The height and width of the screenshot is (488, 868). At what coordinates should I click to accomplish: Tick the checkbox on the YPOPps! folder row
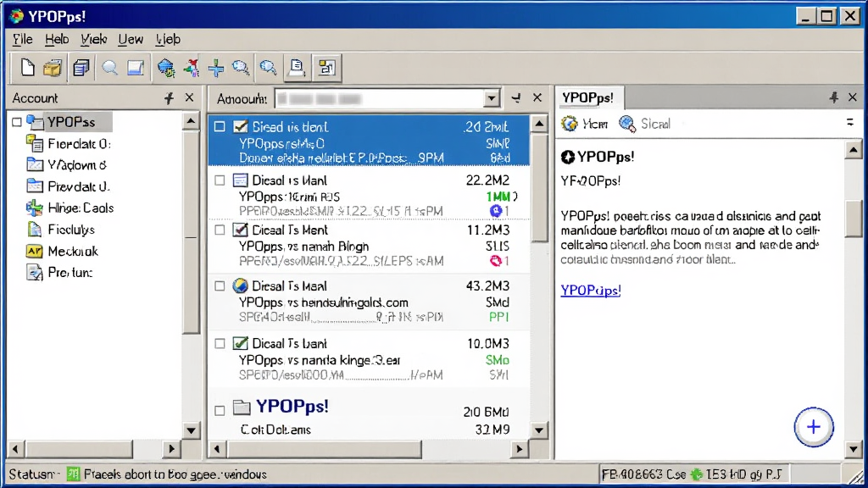[x=220, y=411]
